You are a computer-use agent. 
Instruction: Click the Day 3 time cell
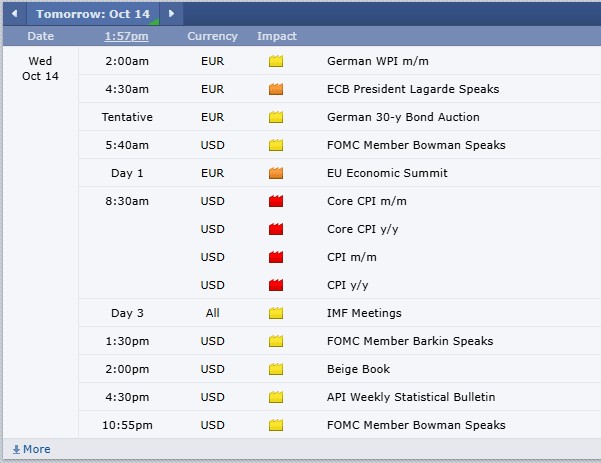[x=127, y=313]
